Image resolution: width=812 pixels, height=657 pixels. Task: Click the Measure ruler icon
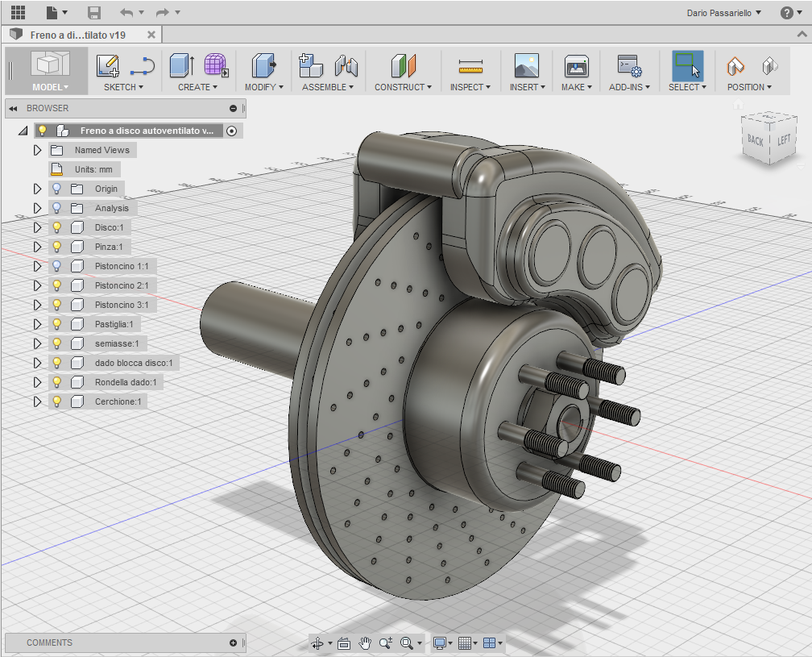[x=470, y=66]
